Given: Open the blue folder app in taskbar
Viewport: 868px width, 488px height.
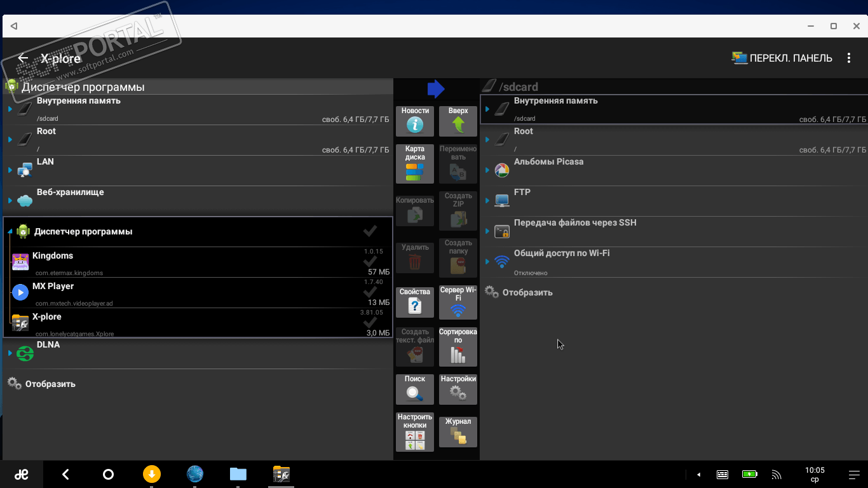Looking at the screenshot, I should click(x=238, y=474).
